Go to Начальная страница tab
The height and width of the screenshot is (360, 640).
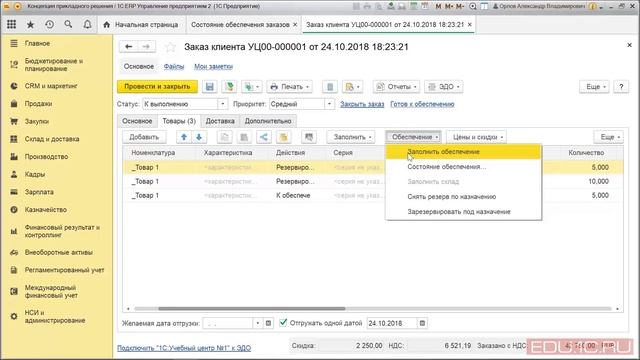[x=142, y=24]
